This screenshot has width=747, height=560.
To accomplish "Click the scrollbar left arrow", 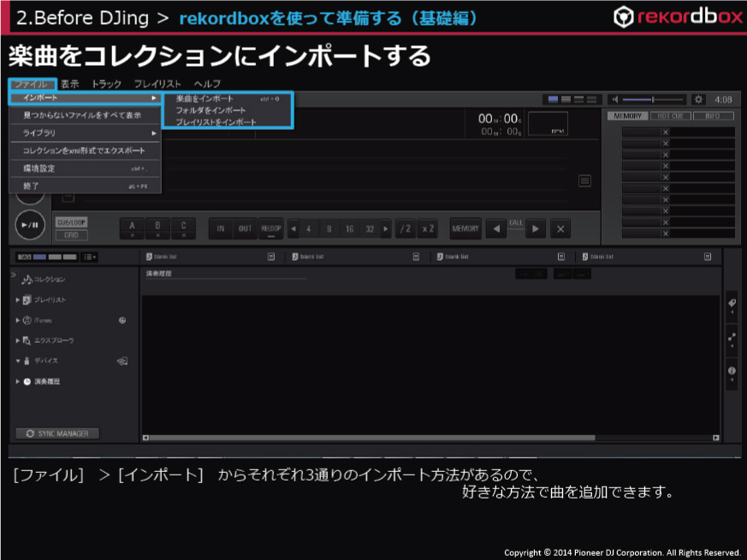I will [x=145, y=438].
